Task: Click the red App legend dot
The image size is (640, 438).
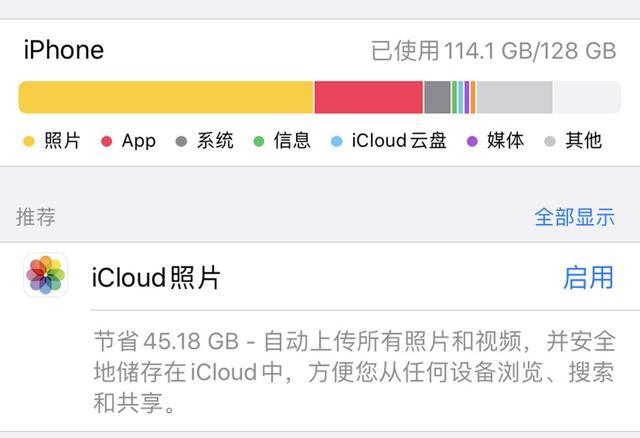Action: click(x=107, y=141)
